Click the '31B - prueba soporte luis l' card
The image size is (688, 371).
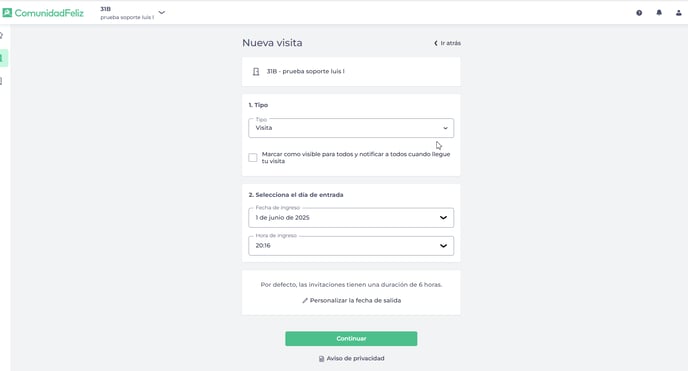(351, 71)
